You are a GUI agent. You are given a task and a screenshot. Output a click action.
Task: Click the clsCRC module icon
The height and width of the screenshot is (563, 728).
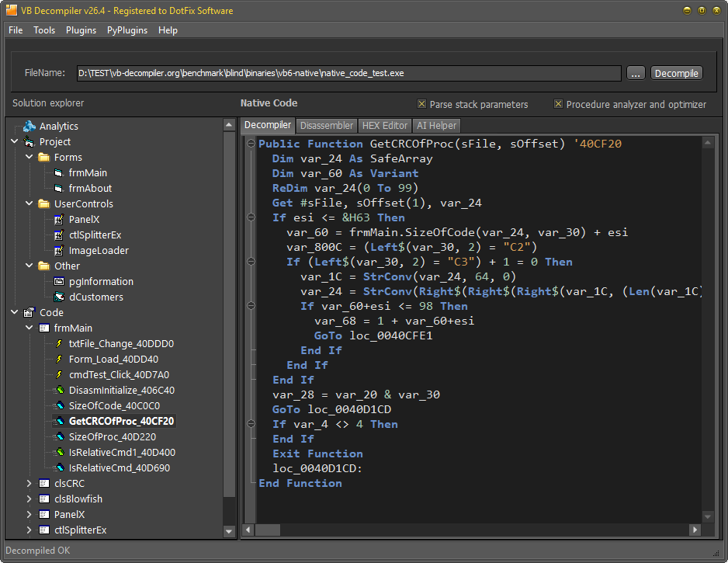44,483
